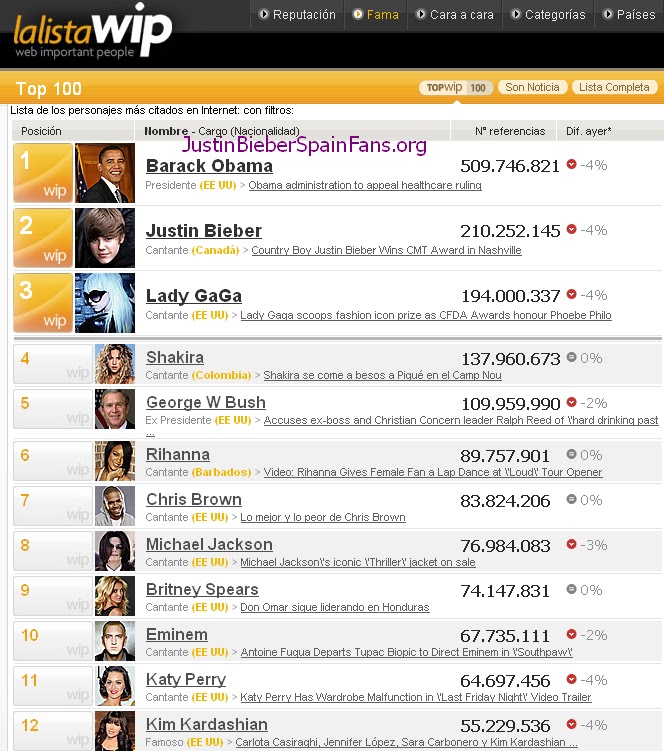The height and width of the screenshot is (751, 664).
Task: Select the number 3 wip rank badge
Action: point(43,303)
